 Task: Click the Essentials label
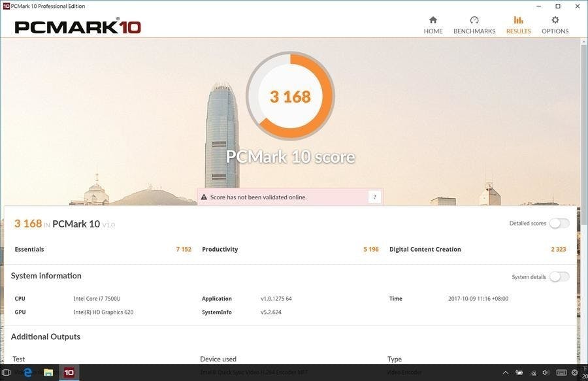click(x=29, y=250)
